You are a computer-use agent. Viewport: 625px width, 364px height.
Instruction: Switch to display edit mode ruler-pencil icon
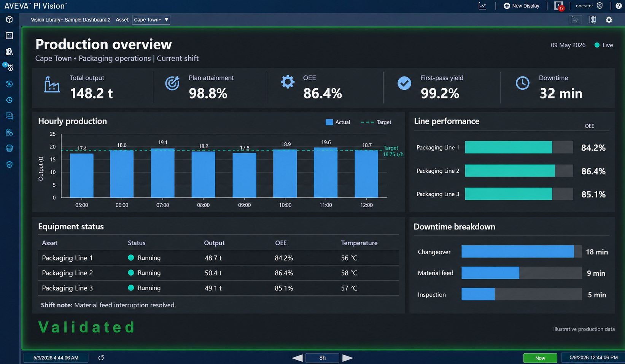[x=593, y=20]
